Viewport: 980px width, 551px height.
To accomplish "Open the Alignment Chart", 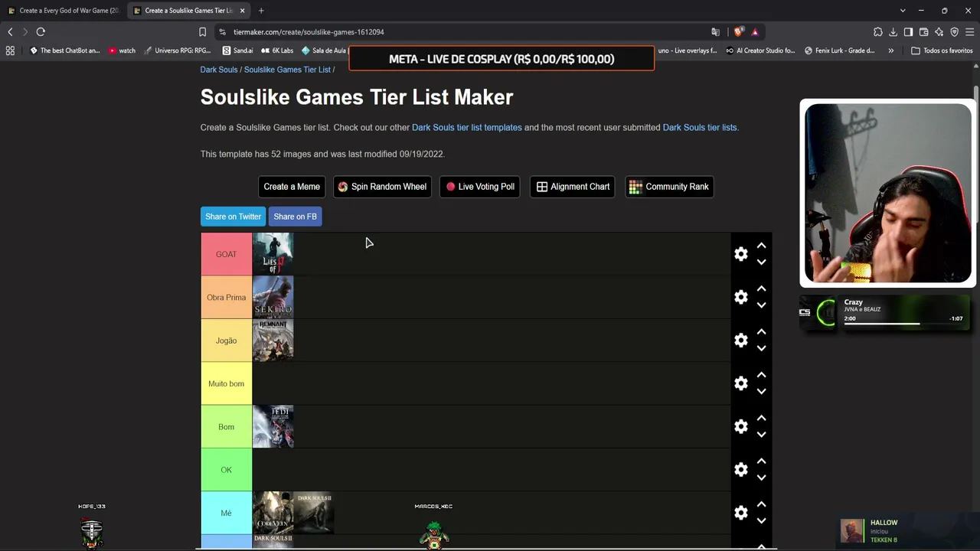I will (x=573, y=187).
